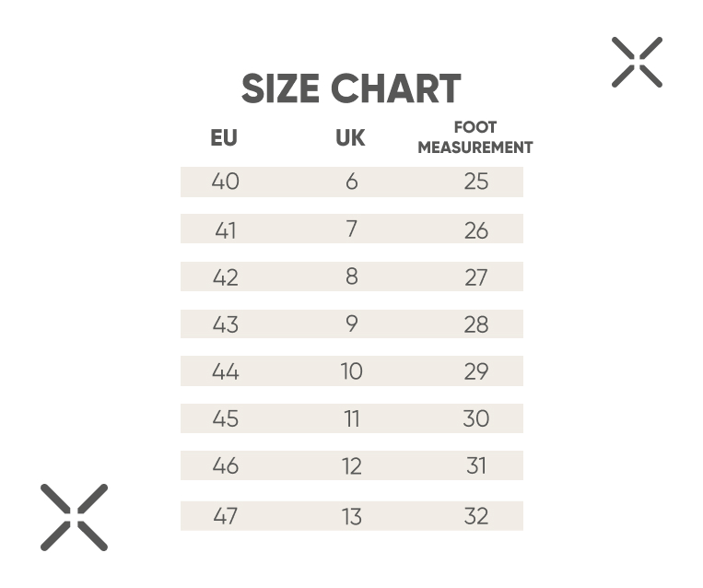Click foot measurement 28 value
The height and width of the screenshot is (588, 703).
point(475,324)
